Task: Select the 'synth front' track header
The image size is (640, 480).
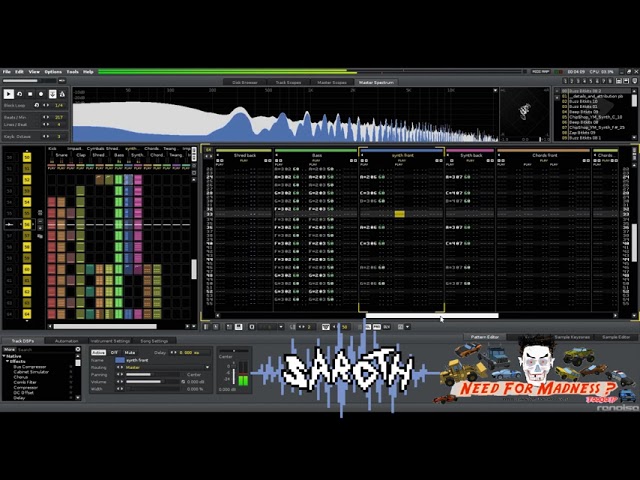Action: [x=402, y=155]
